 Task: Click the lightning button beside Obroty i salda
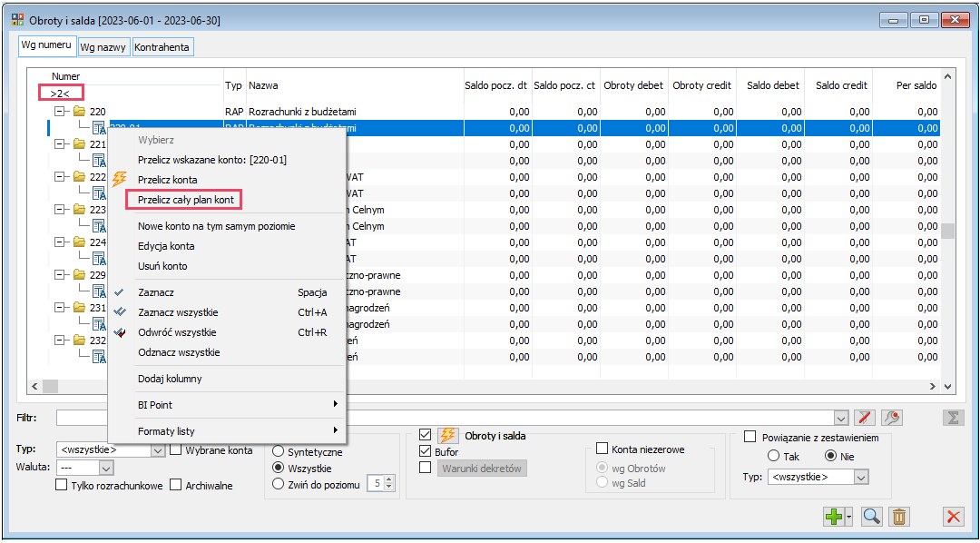(x=447, y=436)
